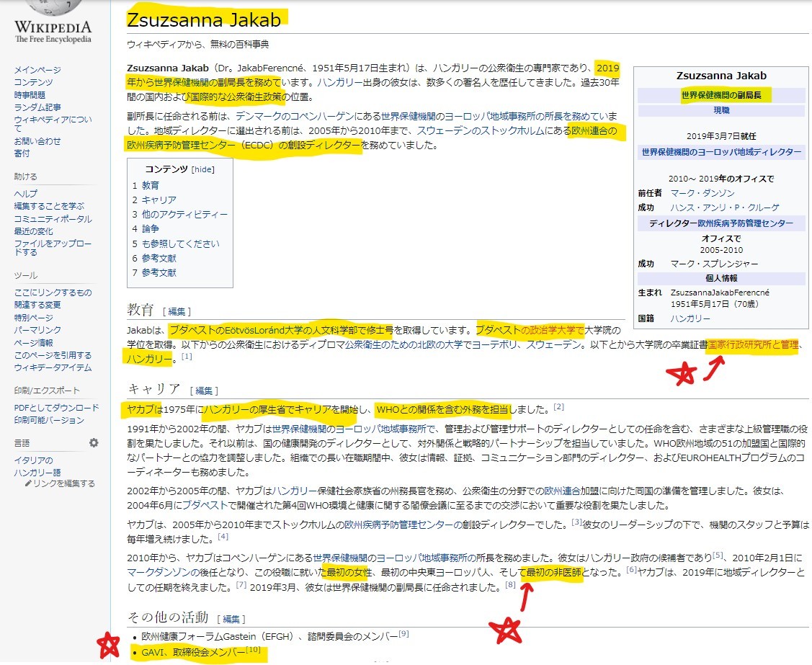Open 編集することを学ぶ link
This screenshot has width=812, height=665.
(x=49, y=206)
